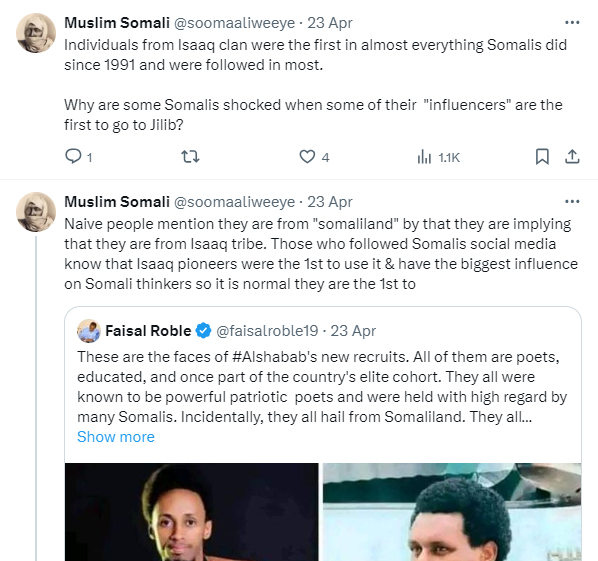Open @soomaaliweeye handle on first tweet

click(x=235, y=23)
